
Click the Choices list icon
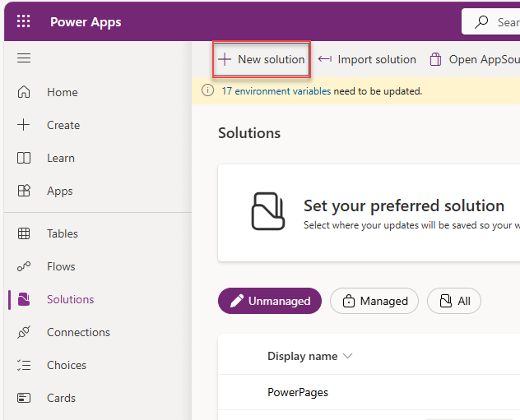[24, 365]
